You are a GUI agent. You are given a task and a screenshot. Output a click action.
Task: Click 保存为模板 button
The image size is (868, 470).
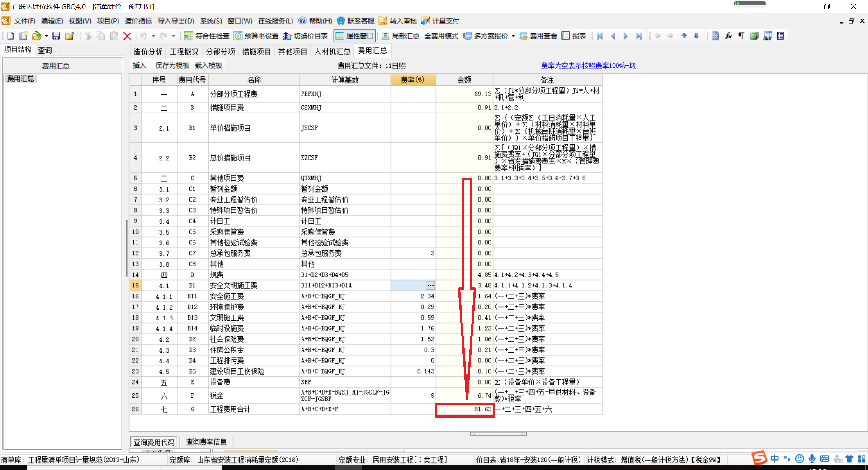pos(172,66)
